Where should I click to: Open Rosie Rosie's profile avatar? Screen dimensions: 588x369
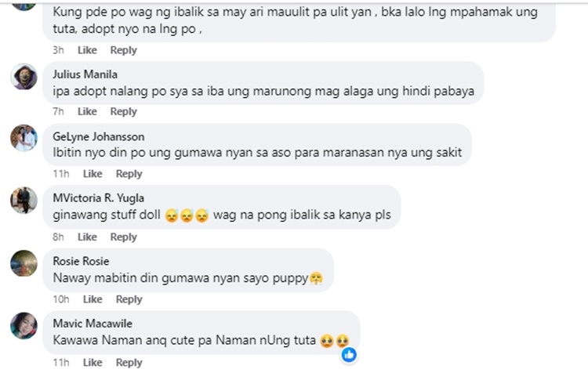[x=24, y=263]
